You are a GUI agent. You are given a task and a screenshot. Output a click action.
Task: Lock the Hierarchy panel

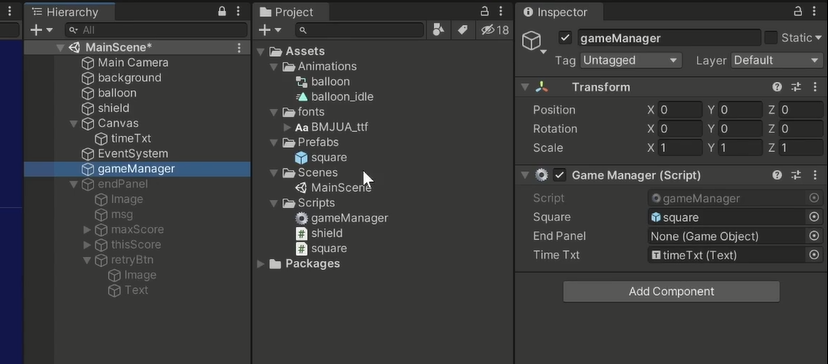(222, 12)
